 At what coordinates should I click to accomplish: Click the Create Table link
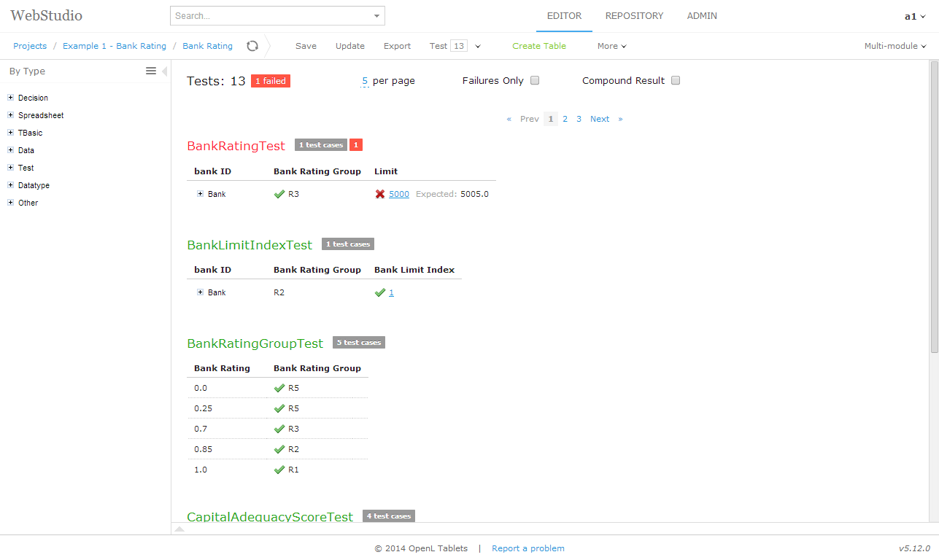tap(538, 45)
